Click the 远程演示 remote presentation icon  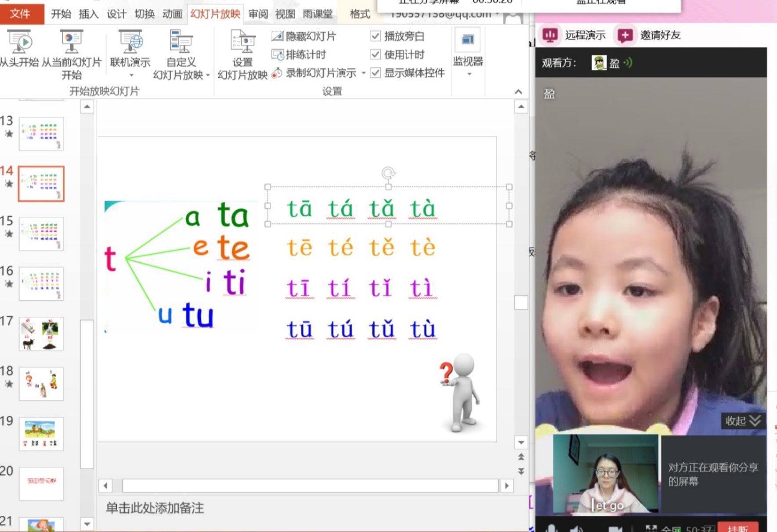click(x=550, y=35)
